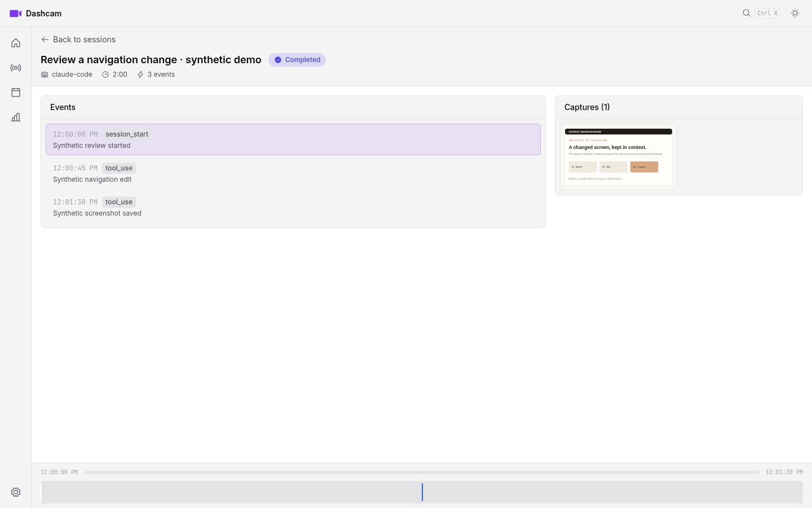This screenshot has height=508, width=812.
Task: Click the claude-code agent label
Action: coord(72,75)
